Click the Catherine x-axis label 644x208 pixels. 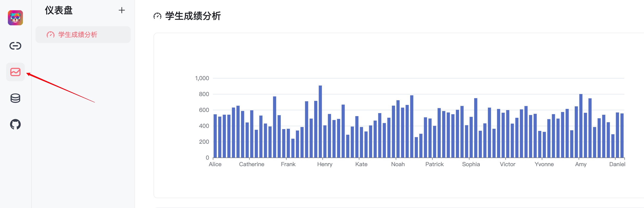coord(252,164)
